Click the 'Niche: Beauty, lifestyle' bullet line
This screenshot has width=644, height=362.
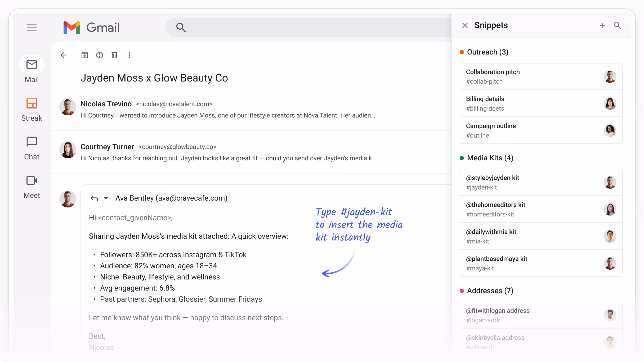160,277
